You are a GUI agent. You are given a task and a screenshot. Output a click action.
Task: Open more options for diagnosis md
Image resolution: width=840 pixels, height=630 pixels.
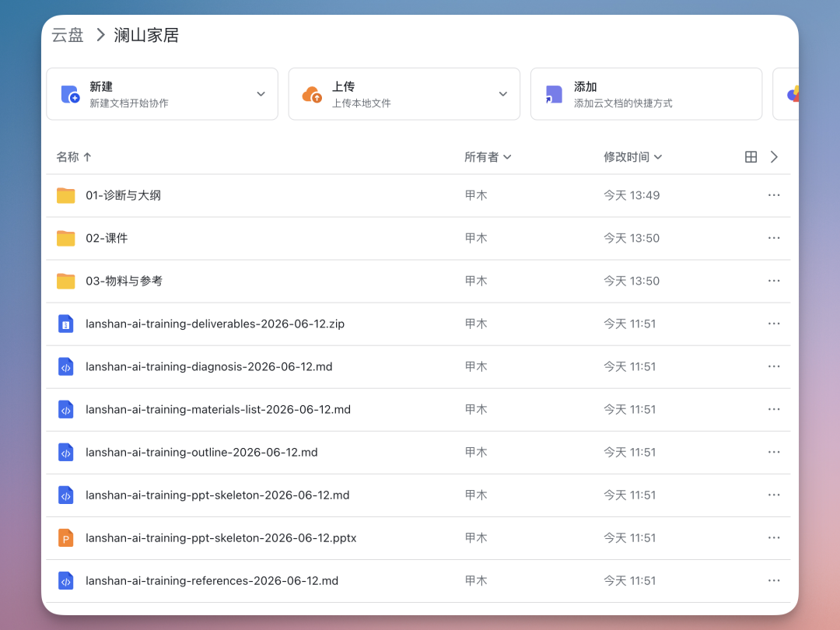(774, 366)
